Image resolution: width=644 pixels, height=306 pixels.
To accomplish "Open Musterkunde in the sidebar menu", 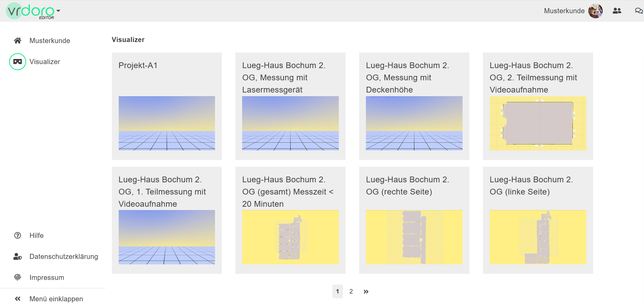I will 50,41.
